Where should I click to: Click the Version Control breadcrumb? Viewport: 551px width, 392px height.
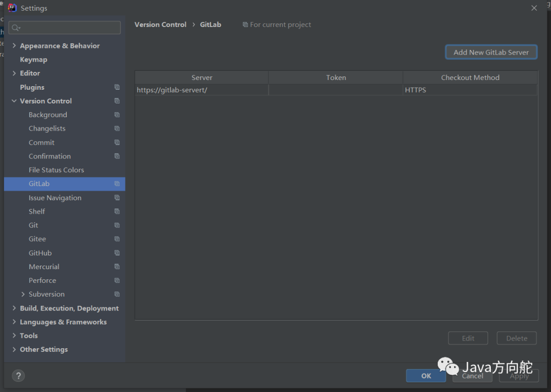click(x=160, y=24)
